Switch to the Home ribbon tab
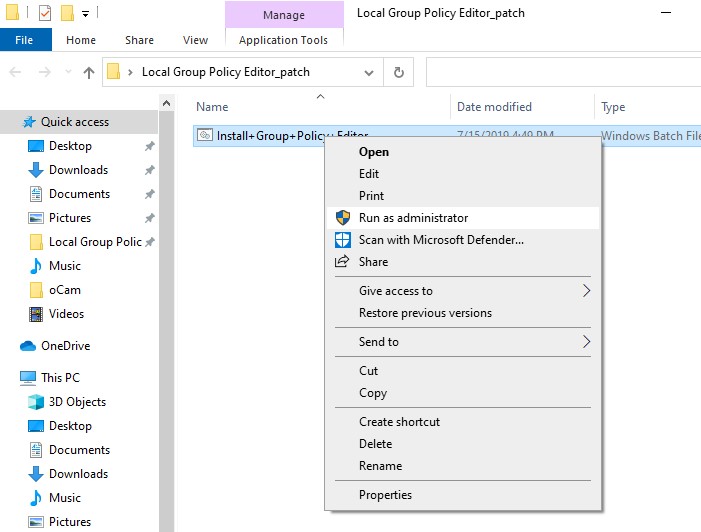 81,40
